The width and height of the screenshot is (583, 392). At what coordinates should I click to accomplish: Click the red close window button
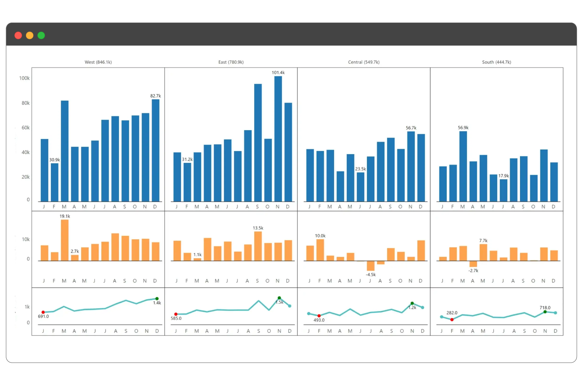point(18,35)
